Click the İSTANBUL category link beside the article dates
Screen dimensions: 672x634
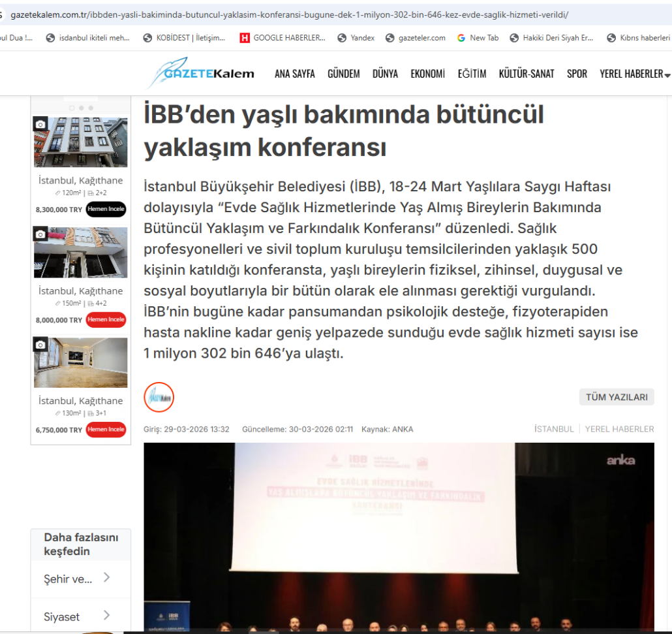[x=553, y=429]
